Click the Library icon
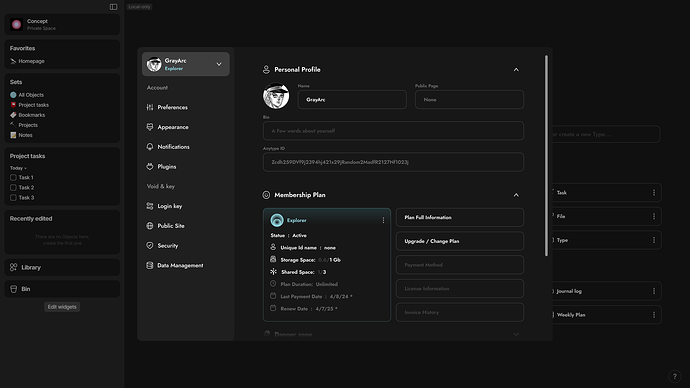 14,267
